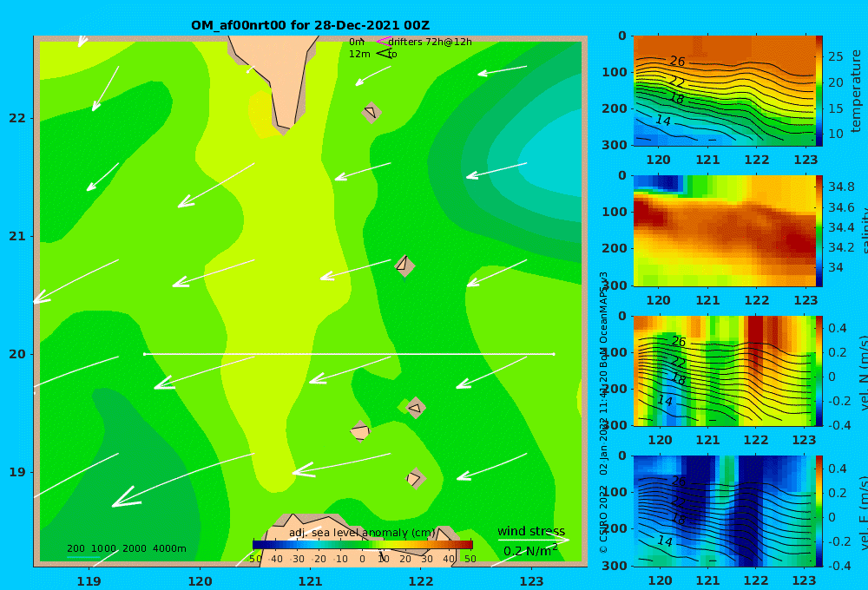
Task: Click longitude label 121 on the main map
Action: coord(311,581)
